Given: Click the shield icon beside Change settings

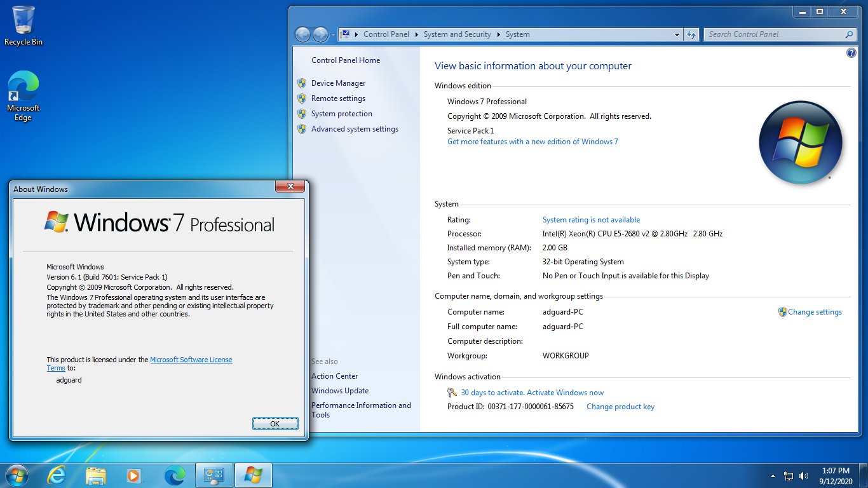Looking at the screenshot, I should point(783,312).
